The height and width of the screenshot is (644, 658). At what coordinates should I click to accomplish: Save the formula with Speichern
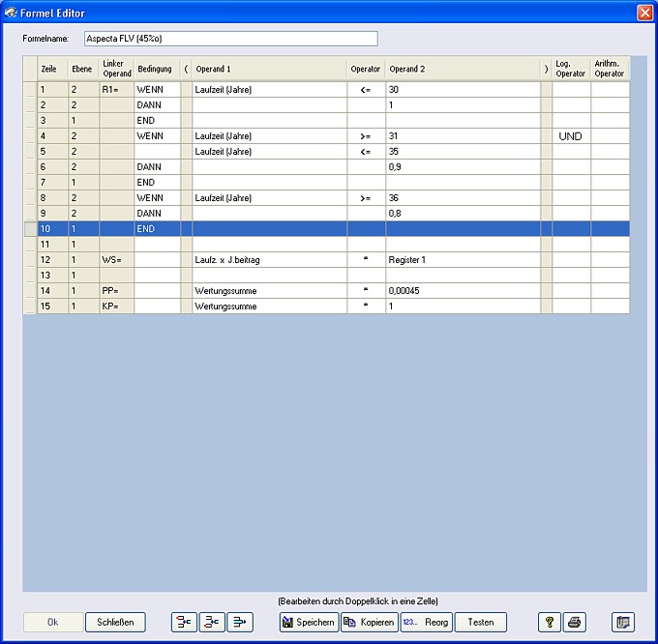click(x=309, y=622)
